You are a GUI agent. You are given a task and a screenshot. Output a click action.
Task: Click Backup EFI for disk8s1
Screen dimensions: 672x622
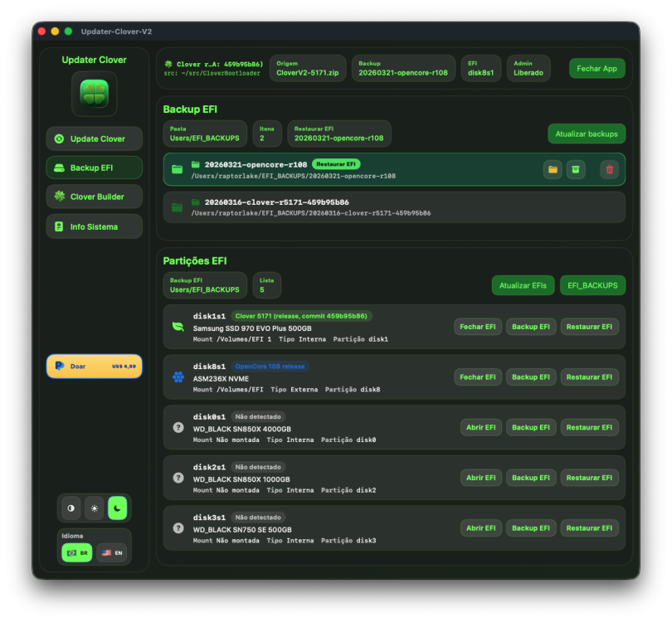pyautogui.click(x=531, y=377)
